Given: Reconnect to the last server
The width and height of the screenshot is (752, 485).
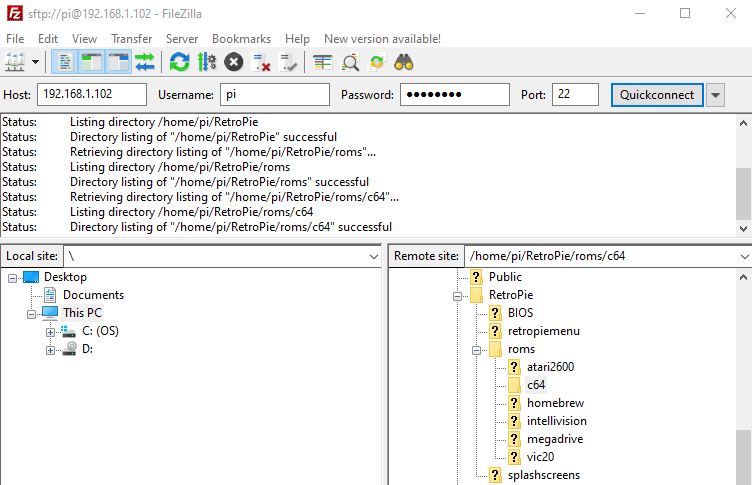Looking at the screenshot, I should tap(288, 62).
